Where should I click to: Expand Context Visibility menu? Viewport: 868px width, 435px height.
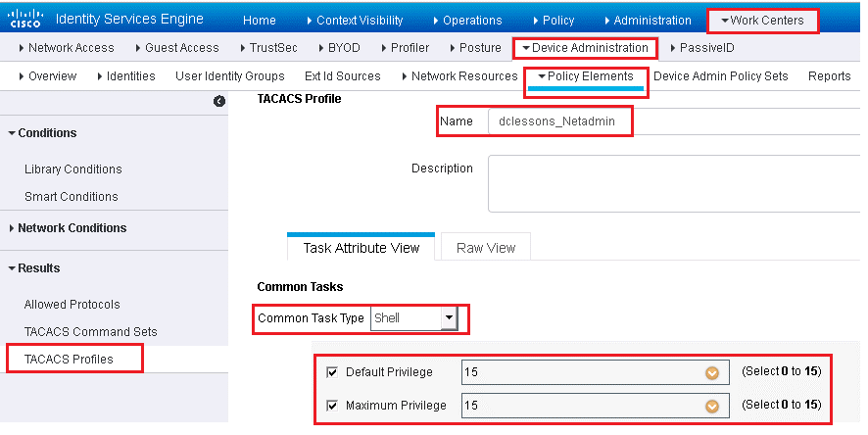[x=355, y=21]
